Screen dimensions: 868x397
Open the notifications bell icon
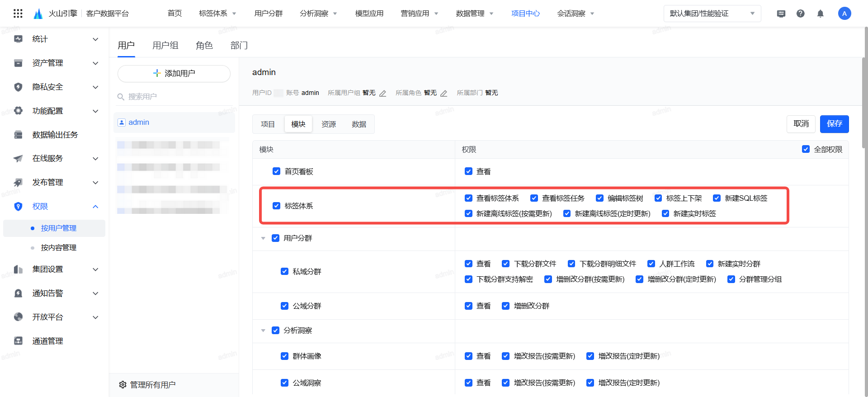click(x=820, y=14)
